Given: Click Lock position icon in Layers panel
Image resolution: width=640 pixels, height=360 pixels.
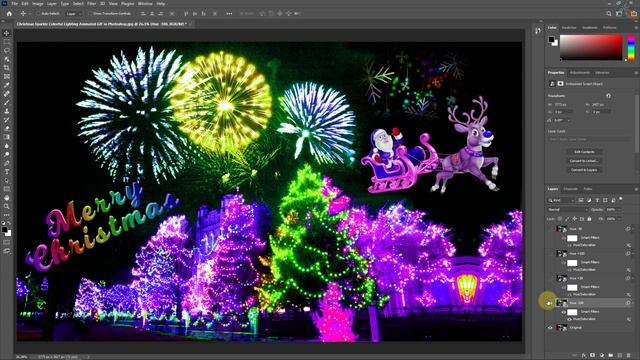Looking at the screenshot, I should coord(574,219).
